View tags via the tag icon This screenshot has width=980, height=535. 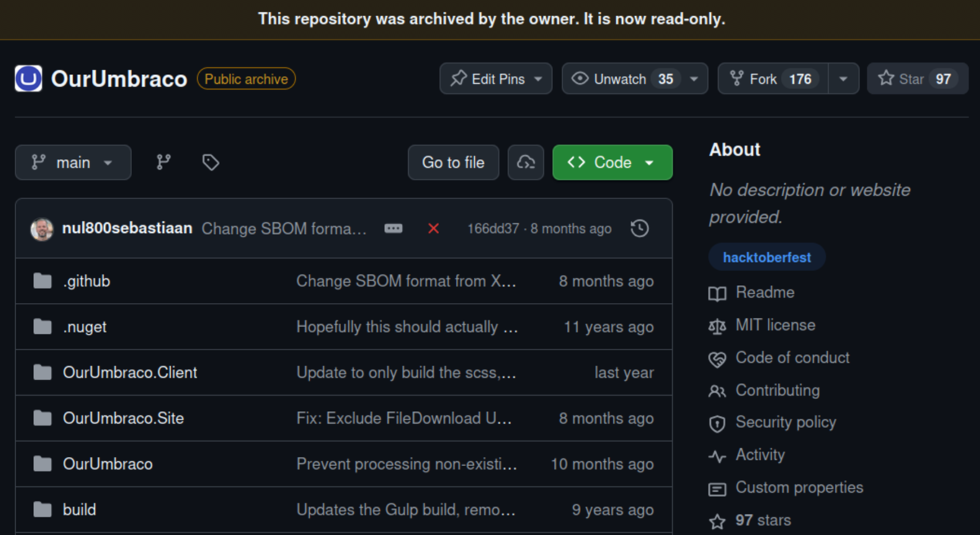[210, 162]
